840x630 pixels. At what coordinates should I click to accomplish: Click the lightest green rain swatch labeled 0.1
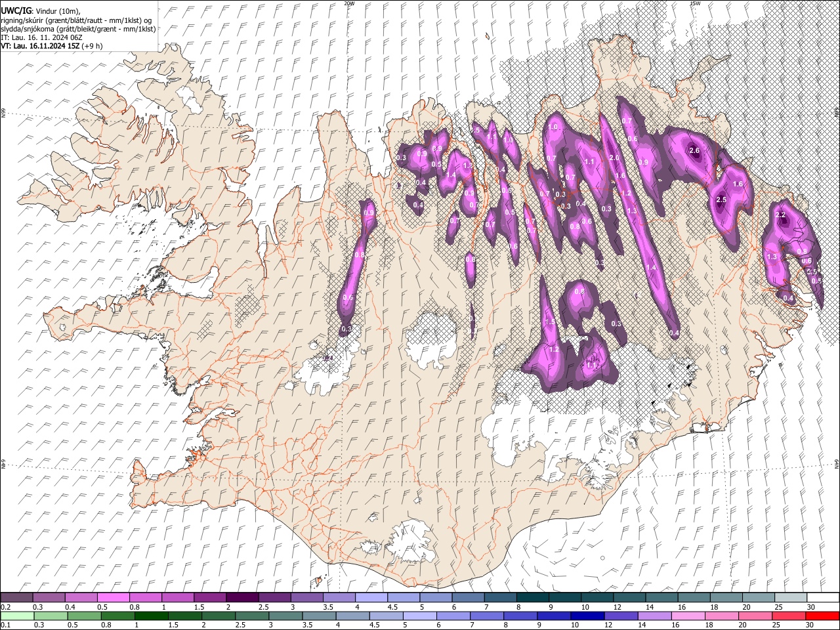(x=18, y=616)
